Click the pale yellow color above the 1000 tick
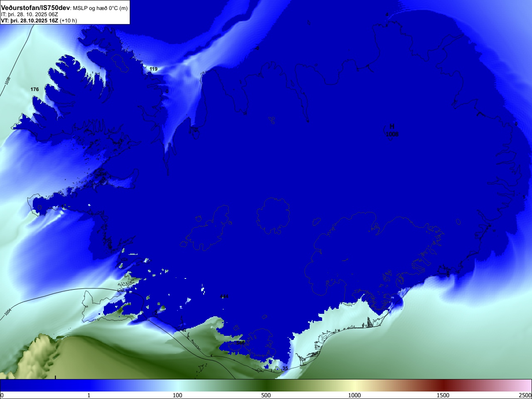Viewport: 532px width, 399px height. [355, 385]
